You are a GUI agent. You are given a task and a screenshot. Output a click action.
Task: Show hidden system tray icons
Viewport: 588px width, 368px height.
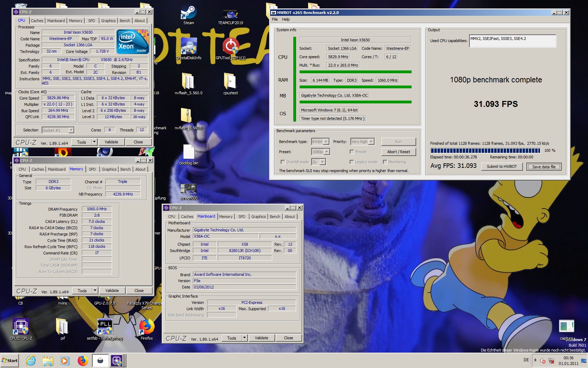[535, 360]
